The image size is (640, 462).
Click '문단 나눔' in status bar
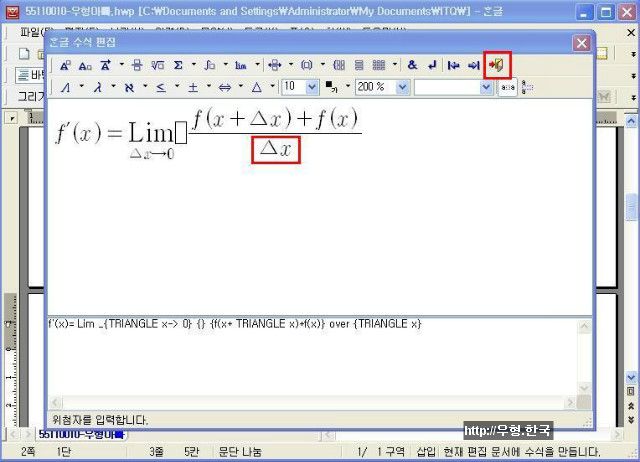[x=240, y=451]
